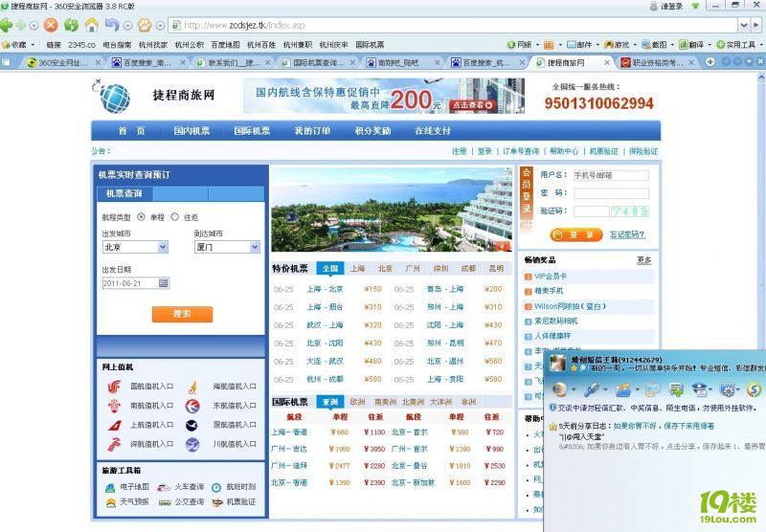This screenshot has height=532, width=766.
Task: Click the microphone voice icon in chat window
Action: [x=591, y=389]
